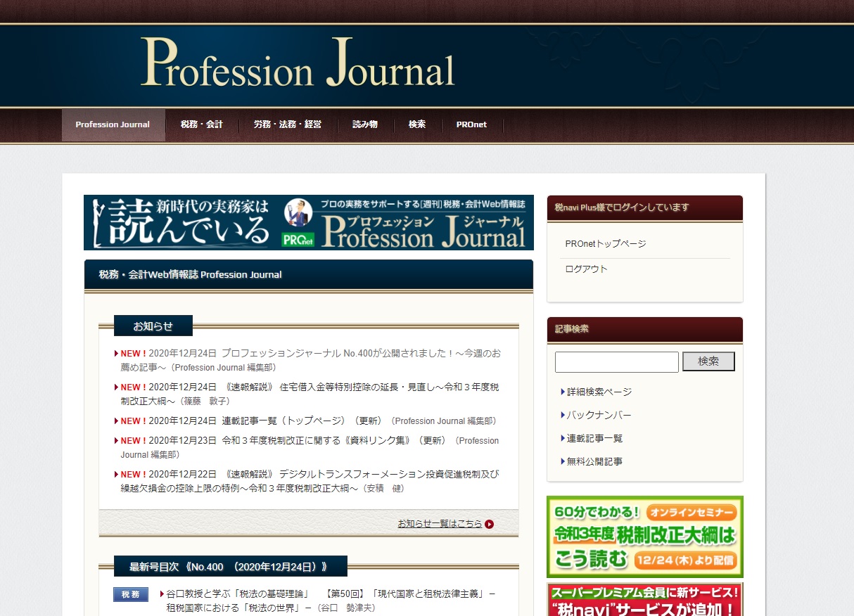Click the round arrow icon after お知らせ一覧はこちら

[x=490, y=524]
